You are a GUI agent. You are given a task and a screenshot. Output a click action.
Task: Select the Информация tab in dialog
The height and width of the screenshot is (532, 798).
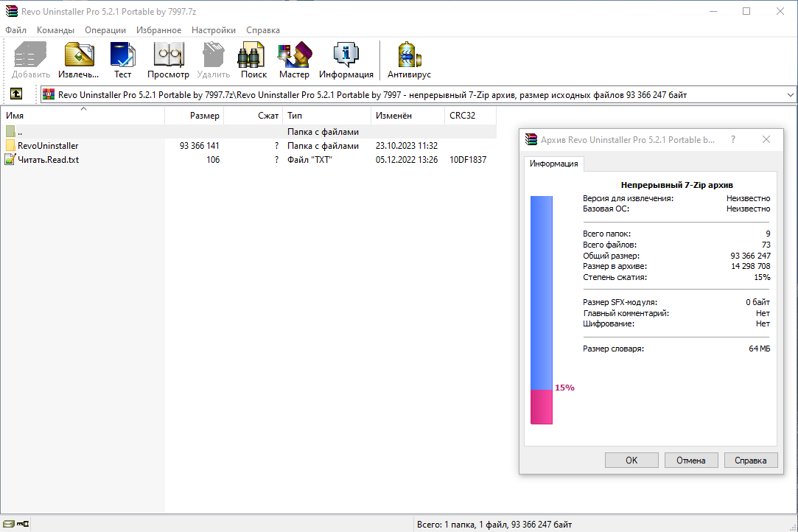click(553, 164)
